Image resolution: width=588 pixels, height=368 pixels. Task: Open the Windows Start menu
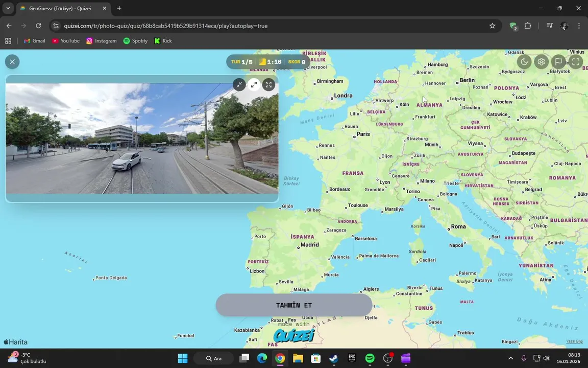click(183, 358)
